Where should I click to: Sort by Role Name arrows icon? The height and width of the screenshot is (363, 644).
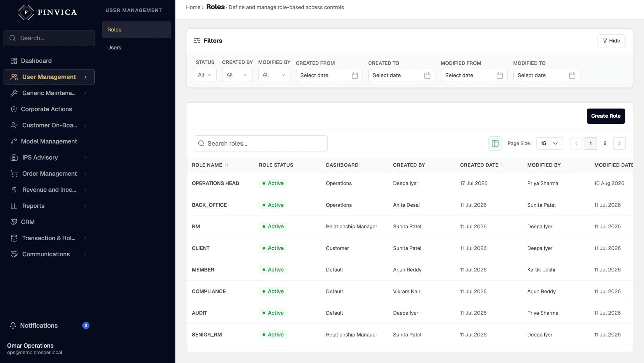click(x=226, y=165)
